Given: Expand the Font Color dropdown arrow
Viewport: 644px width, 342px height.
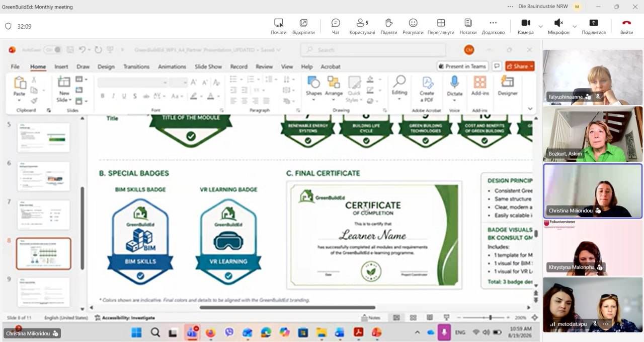Looking at the screenshot, I should coord(218,96).
